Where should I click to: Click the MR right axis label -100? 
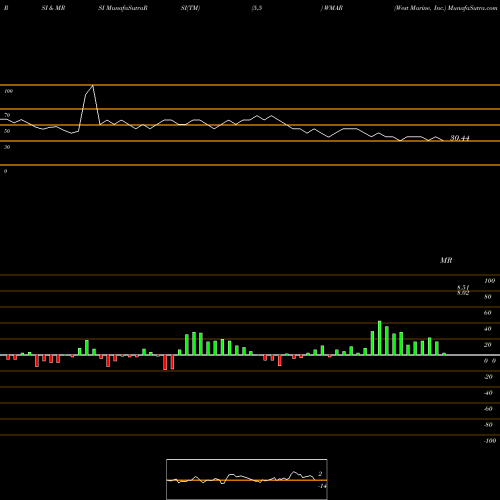pos(490,441)
